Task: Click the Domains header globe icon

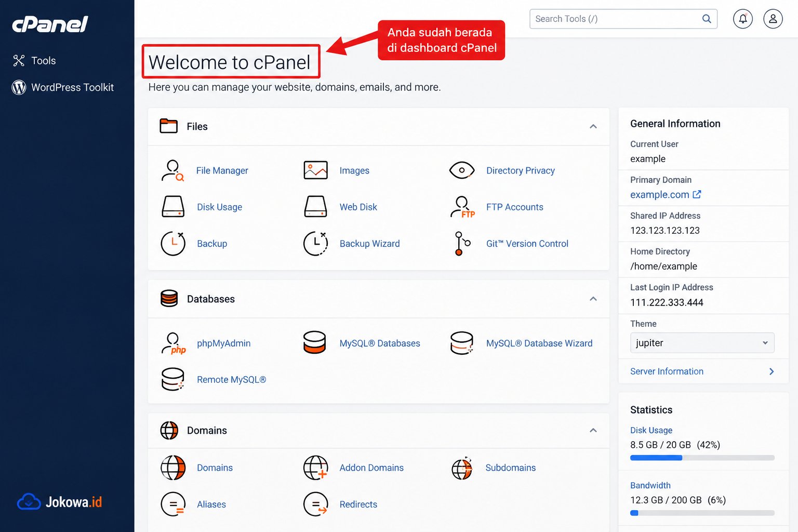Action: click(x=169, y=430)
